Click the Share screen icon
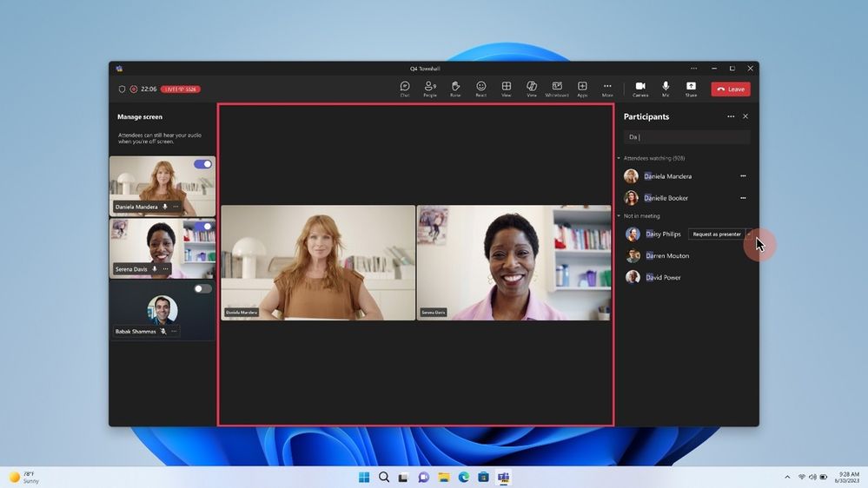The image size is (868, 488). point(691,89)
